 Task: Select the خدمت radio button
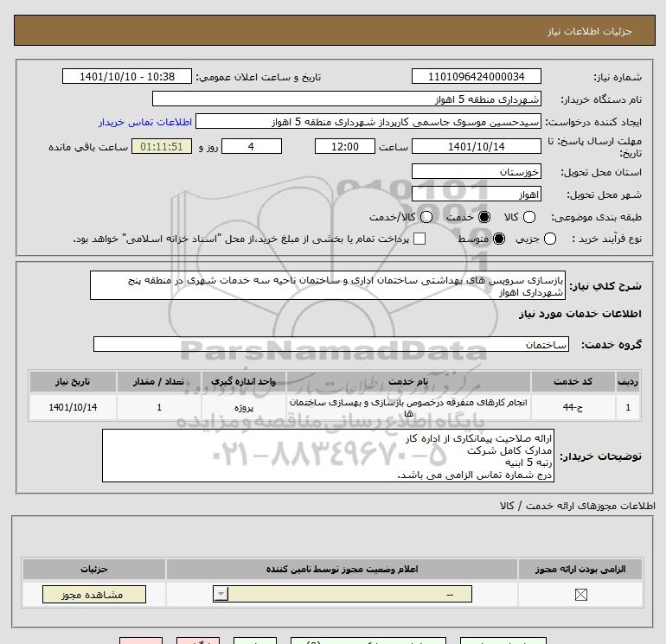pyautogui.click(x=483, y=217)
